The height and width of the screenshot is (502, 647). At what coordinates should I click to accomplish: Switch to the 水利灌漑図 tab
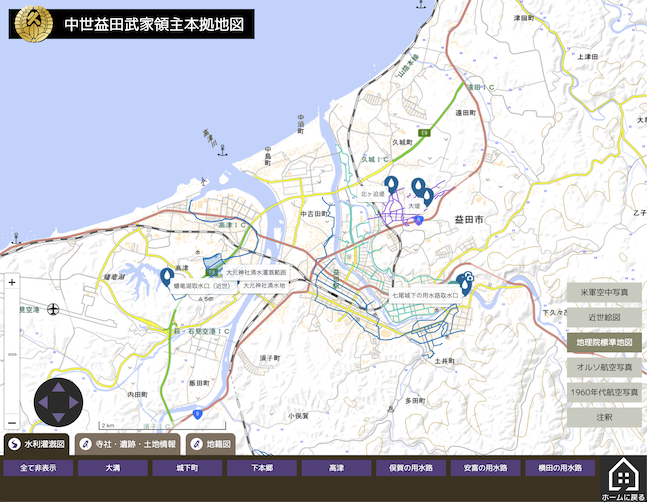pyautogui.click(x=36, y=444)
